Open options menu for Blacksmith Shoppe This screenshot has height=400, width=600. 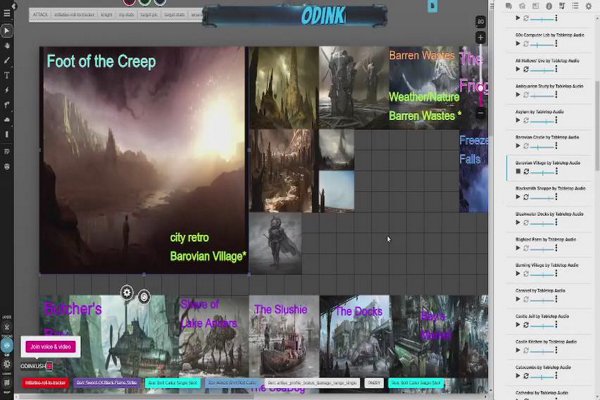[x=556, y=197]
